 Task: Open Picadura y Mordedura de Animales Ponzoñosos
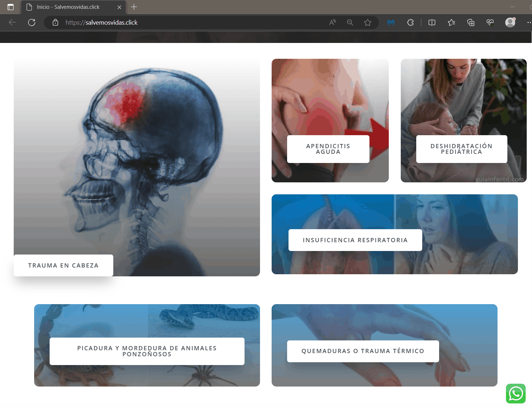(147, 351)
